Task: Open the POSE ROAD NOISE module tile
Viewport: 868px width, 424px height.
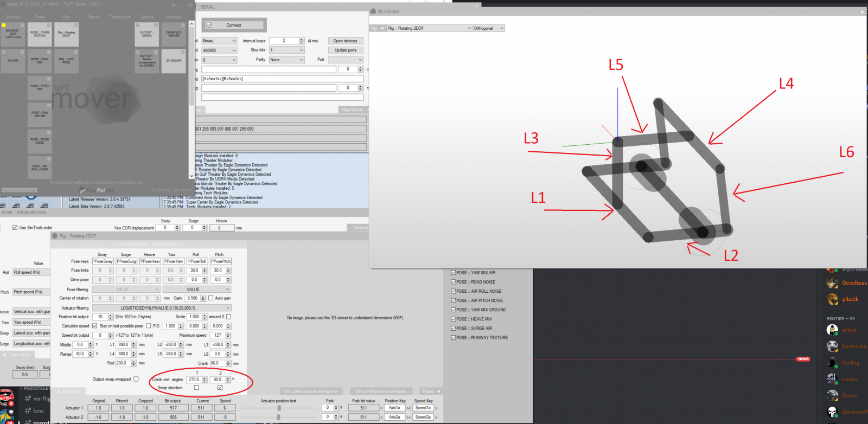Action: point(40,141)
